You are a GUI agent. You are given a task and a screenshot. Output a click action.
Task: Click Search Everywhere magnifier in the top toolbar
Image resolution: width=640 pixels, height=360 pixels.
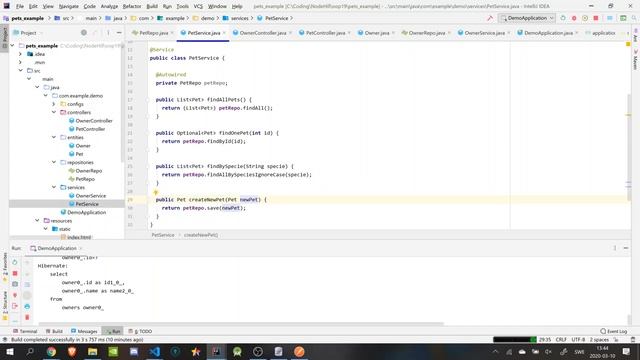tap(634, 18)
